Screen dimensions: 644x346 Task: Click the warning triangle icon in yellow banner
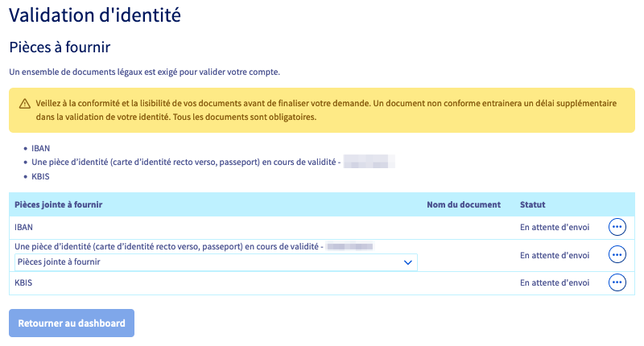[x=25, y=104]
